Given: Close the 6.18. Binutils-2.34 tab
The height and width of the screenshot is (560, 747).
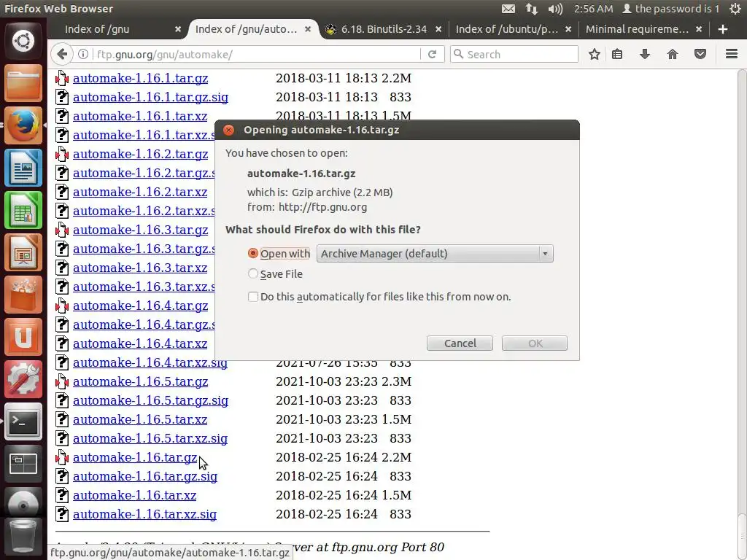Looking at the screenshot, I should click(x=438, y=29).
